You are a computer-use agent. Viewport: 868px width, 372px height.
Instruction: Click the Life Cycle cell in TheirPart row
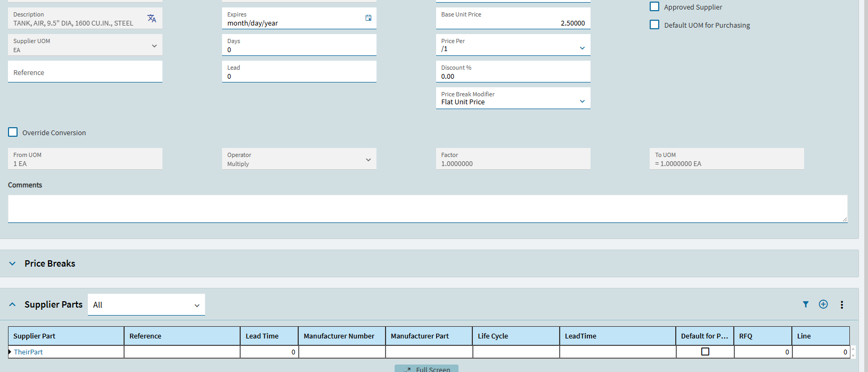click(516, 352)
